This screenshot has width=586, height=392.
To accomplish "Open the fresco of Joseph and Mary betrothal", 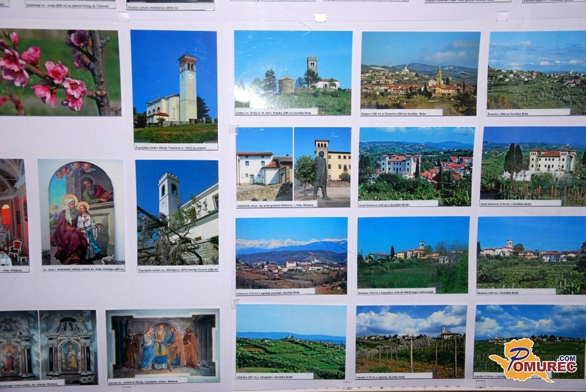I will point(162,343).
